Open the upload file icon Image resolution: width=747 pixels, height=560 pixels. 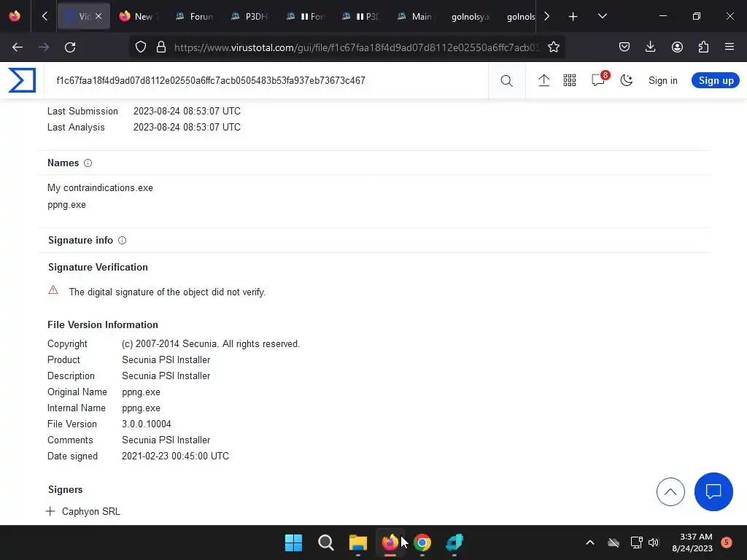pos(543,80)
